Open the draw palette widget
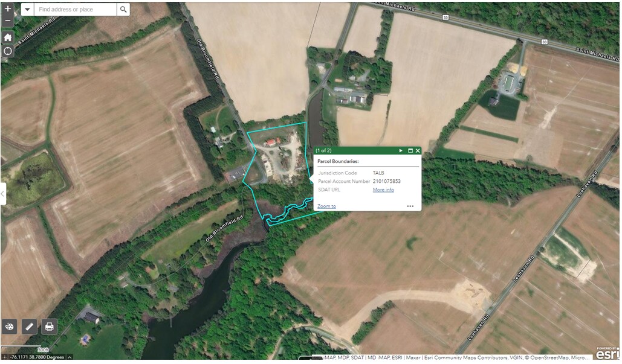Viewport: 622px width, 364px height. click(10, 327)
